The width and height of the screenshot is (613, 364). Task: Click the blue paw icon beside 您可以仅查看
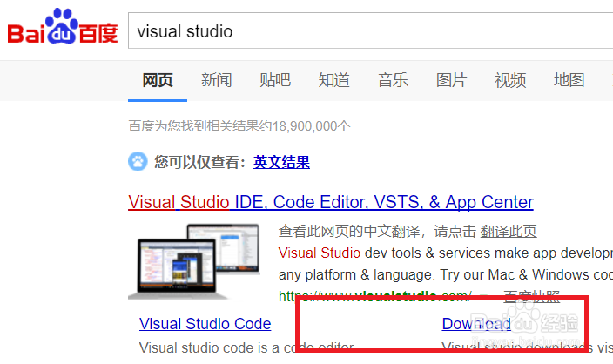pyautogui.click(x=138, y=161)
